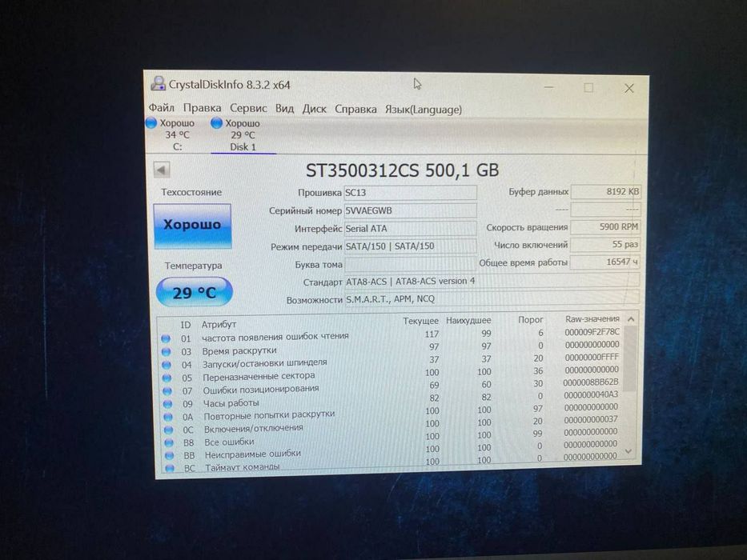Select the Время раскрутки attribute row
This screenshot has height=560, width=747.
(x=391, y=348)
